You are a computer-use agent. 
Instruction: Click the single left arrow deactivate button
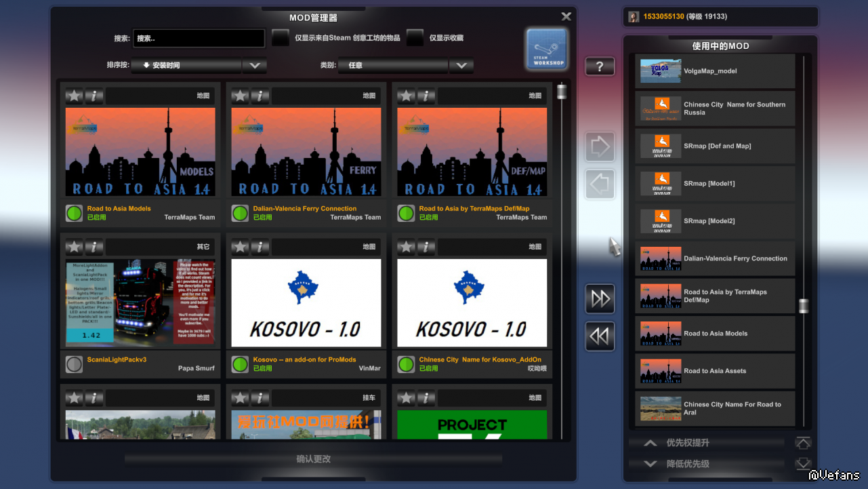coord(600,184)
